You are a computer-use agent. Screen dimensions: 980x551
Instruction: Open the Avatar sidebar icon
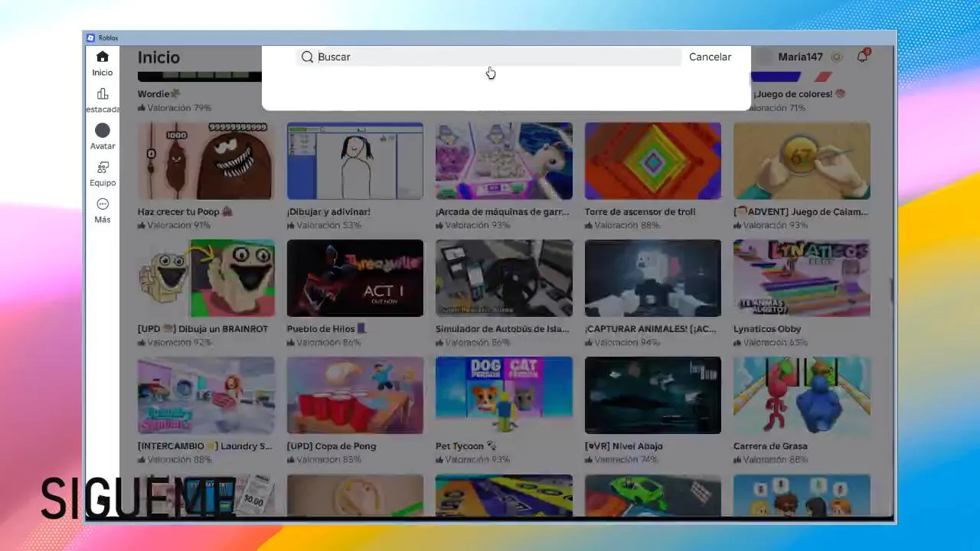pos(103,130)
